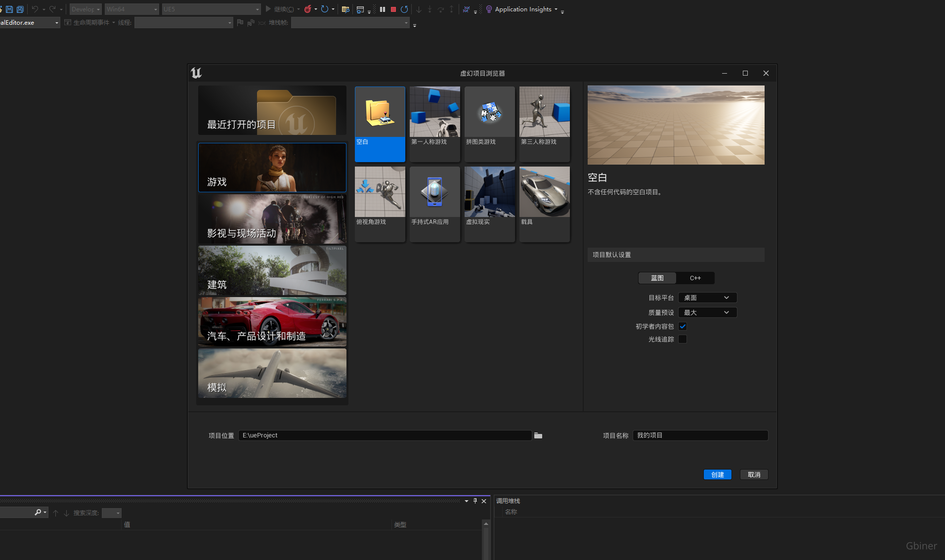Open the Film and Live Events category
Viewport: 945px width, 560px height.
click(272, 219)
